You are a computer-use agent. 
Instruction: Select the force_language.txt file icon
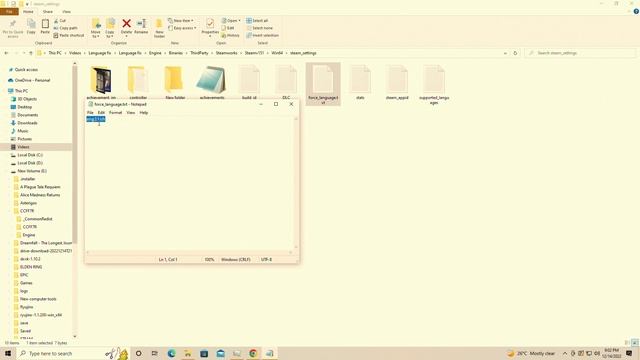[323, 80]
